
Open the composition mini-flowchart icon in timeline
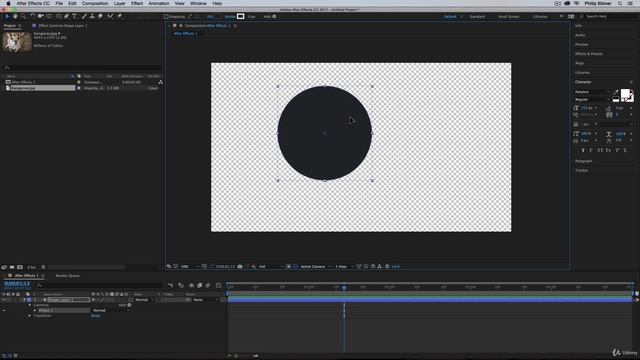click(171, 285)
